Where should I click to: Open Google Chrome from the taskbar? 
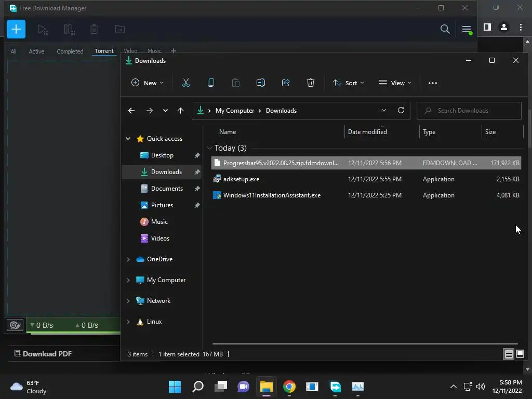289,387
